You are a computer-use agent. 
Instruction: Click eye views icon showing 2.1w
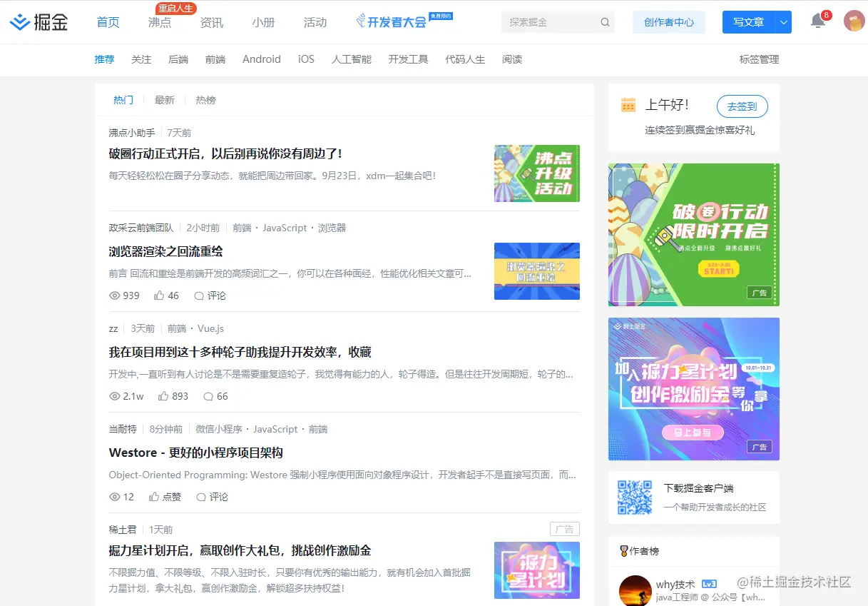114,396
